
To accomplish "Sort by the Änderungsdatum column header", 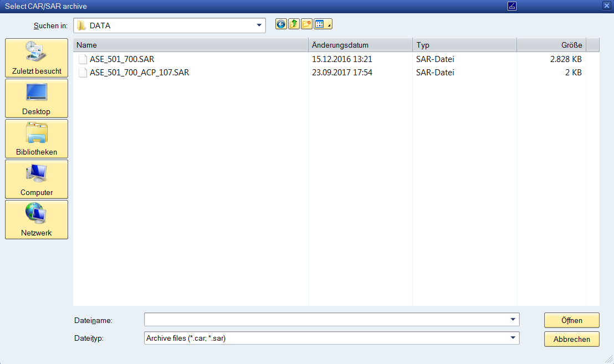I will pyautogui.click(x=360, y=45).
